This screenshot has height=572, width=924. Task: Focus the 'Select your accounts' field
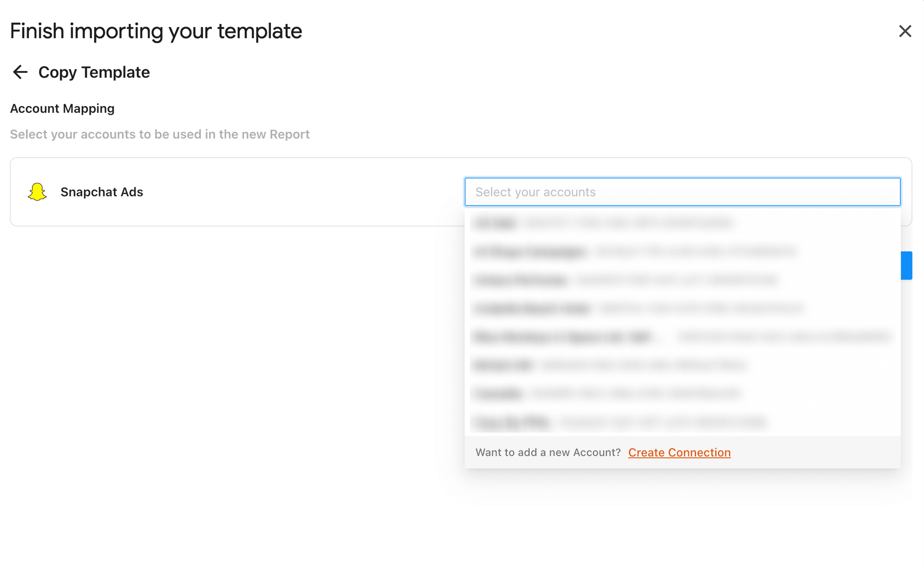[x=682, y=192]
